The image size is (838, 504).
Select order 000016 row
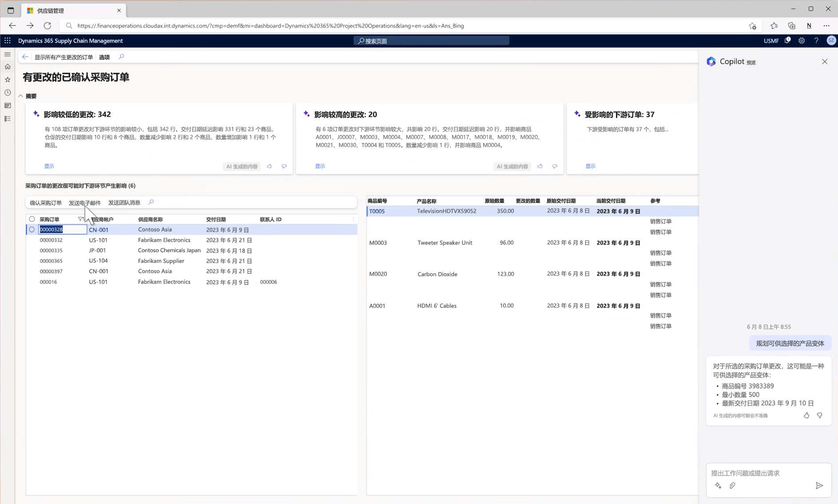pos(191,282)
